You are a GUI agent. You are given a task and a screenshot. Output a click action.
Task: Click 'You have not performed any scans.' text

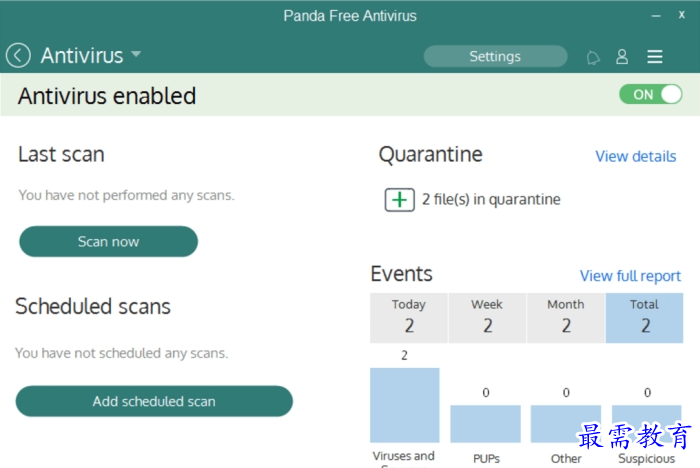pyautogui.click(x=126, y=195)
